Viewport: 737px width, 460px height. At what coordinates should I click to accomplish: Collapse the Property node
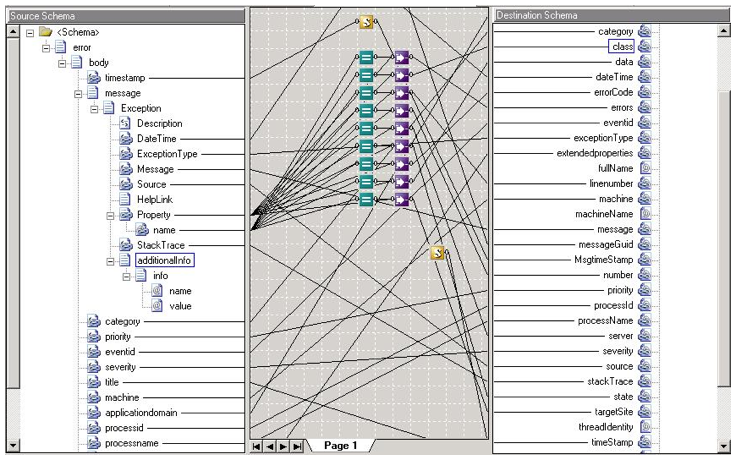coord(110,215)
